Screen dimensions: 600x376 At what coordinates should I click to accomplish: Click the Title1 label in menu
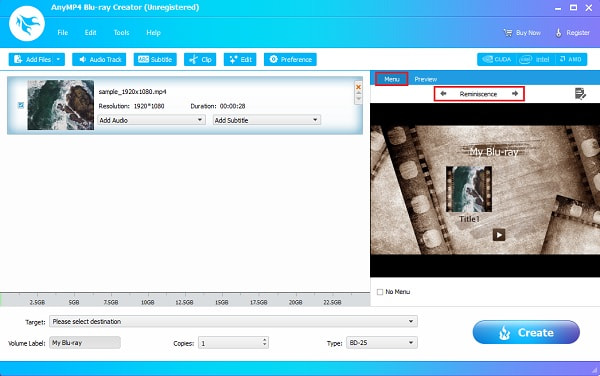coord(469,219)
